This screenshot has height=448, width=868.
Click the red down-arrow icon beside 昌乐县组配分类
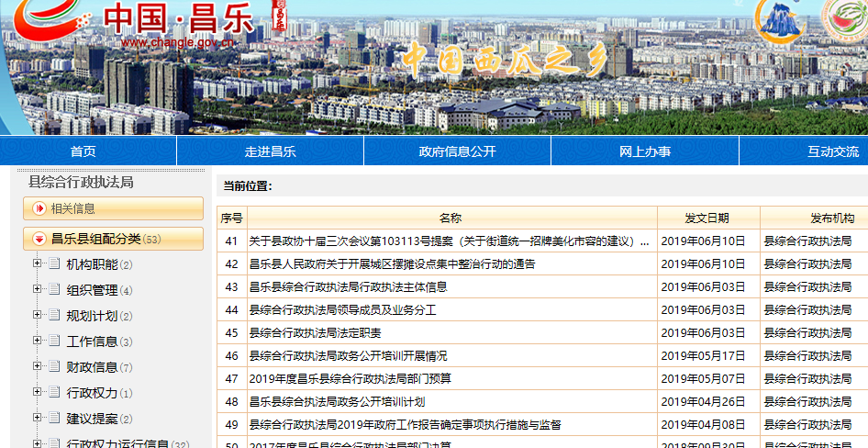pyautogui.click(x=39, y=239)
